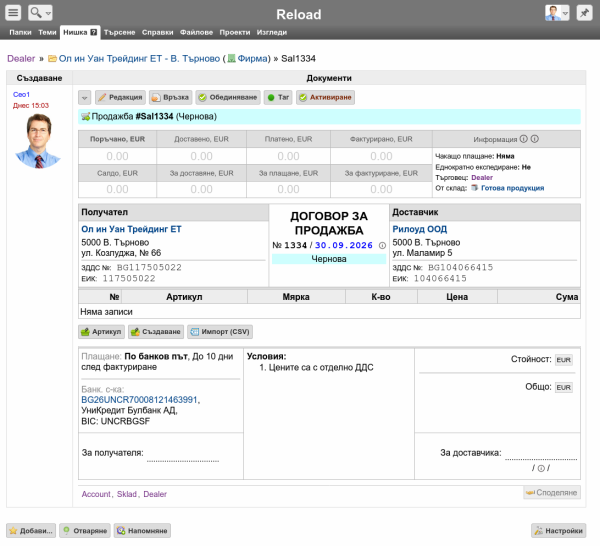Open the Изгледи tab

(x=272, y=33)
